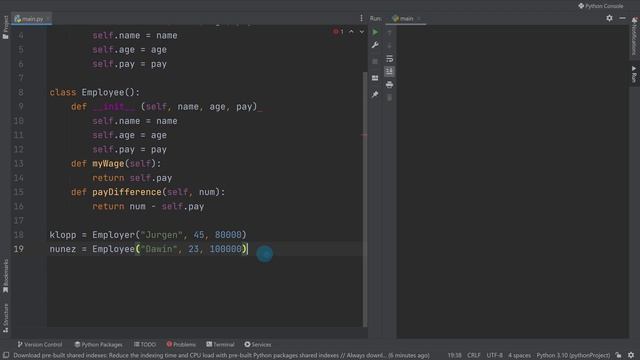The width and height of the screenshot is (640, 360).
Task: Click red error stripe mark on scrollbar
Action: pos(364,135)
